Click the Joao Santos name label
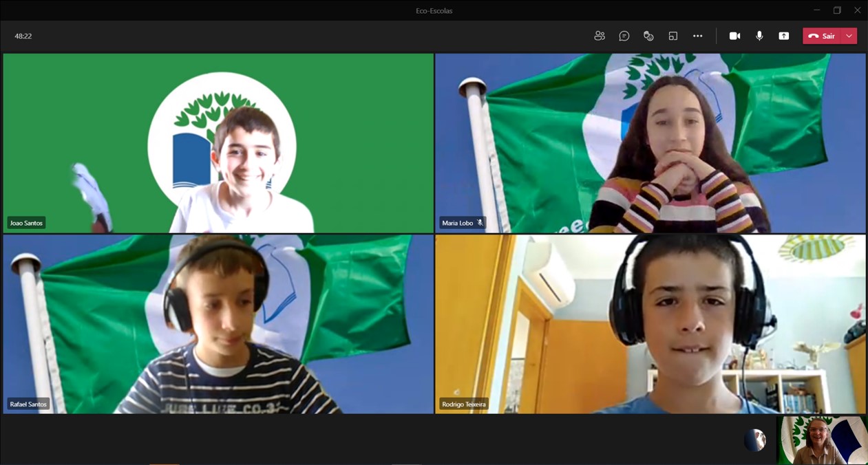This screenshot has width=868, height=465. coord(26,223)
